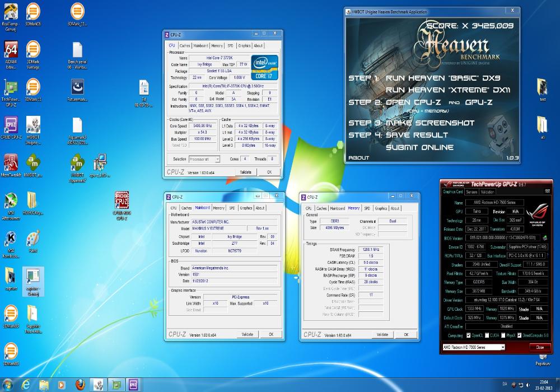This screenshot has width=560, height=392.
Task: Open the Sapphire folder on the desktop
Action: pyautogui.click(x=33, y=319)
